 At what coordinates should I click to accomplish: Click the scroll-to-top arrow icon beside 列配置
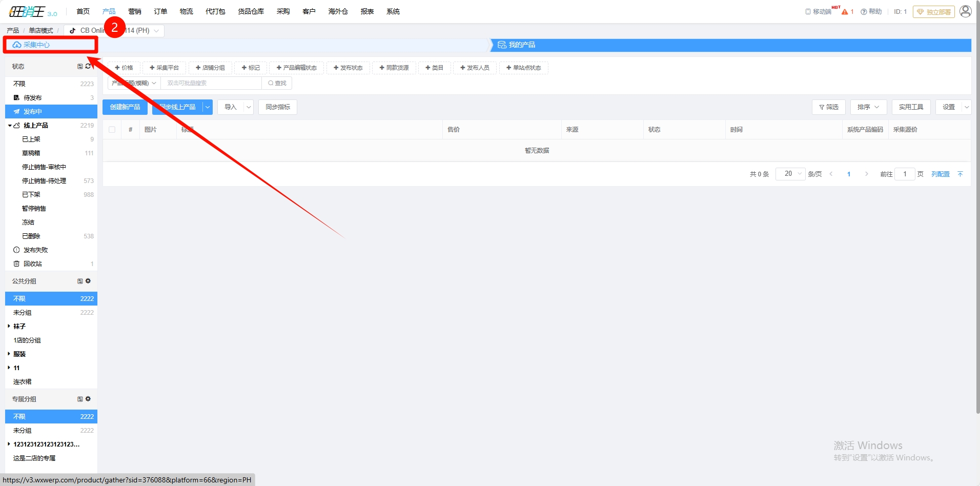point(960,174)
